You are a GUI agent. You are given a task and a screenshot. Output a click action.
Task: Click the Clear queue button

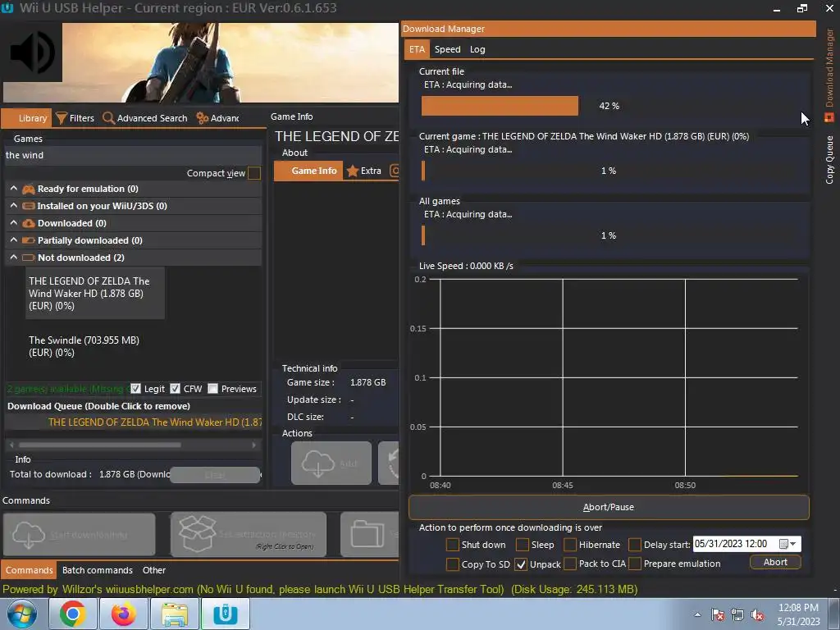click(215, 475)
